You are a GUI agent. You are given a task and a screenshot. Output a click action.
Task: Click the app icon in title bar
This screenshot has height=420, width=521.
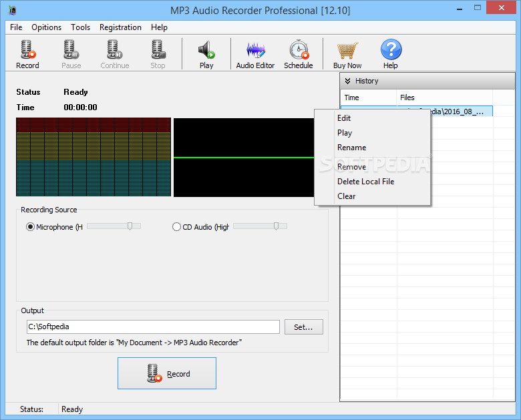pyautogui.click(x=12, y=10)
